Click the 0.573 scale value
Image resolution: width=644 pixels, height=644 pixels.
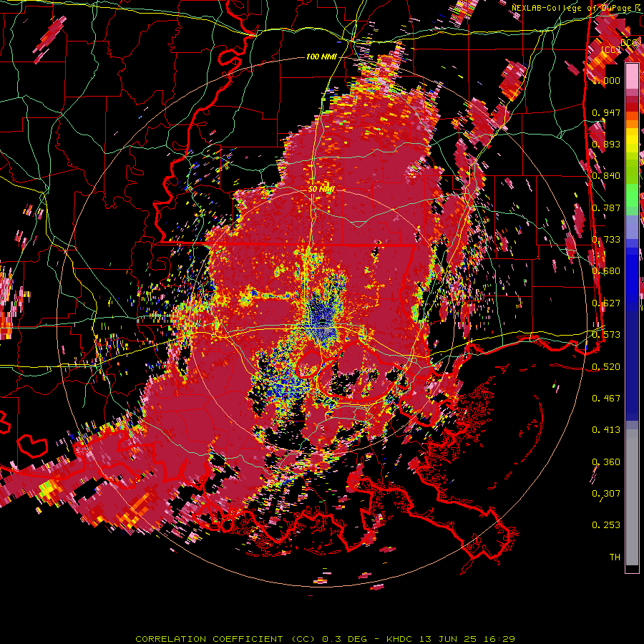click(606, 334)
